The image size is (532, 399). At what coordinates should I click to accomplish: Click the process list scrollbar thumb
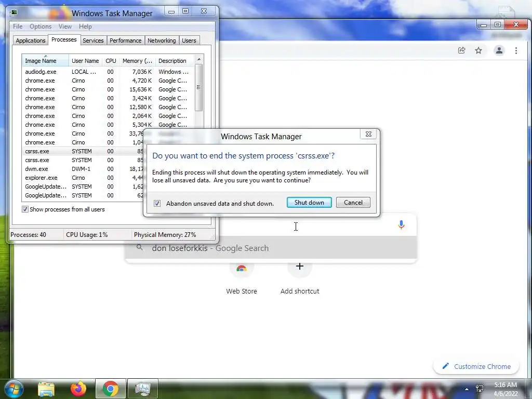tap(199, 87)
